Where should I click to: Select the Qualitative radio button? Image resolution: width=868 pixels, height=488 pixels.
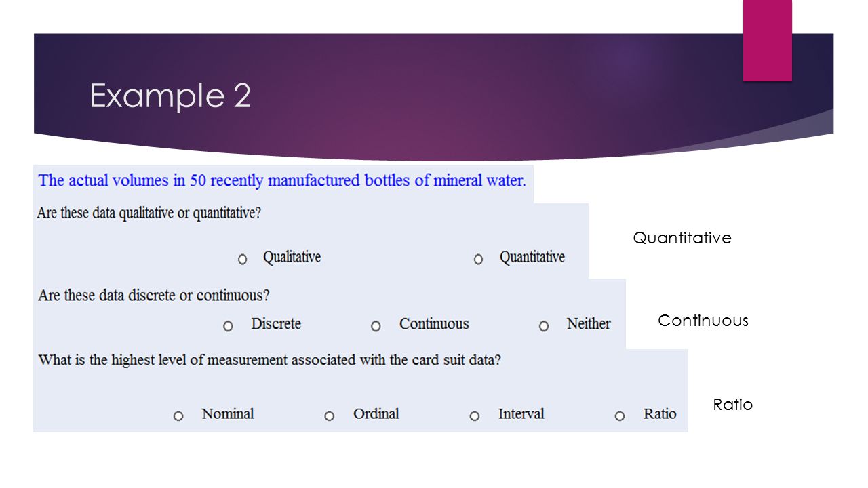tap(243, 259)
